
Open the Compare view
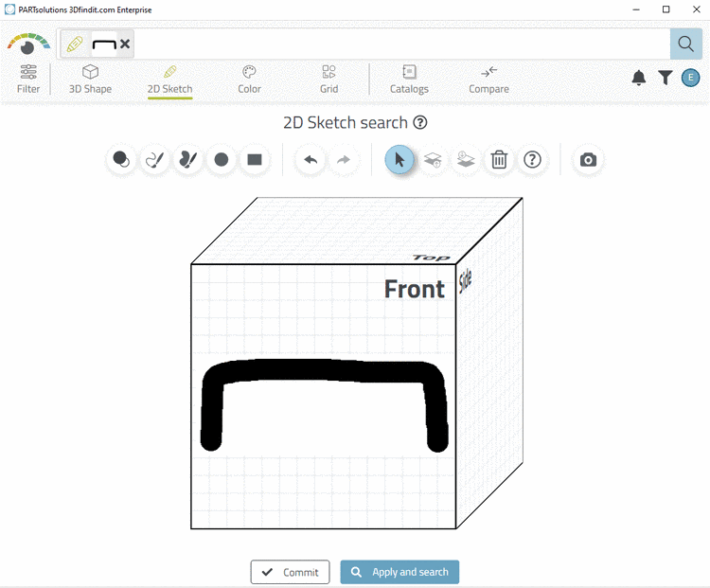(489, 79)
